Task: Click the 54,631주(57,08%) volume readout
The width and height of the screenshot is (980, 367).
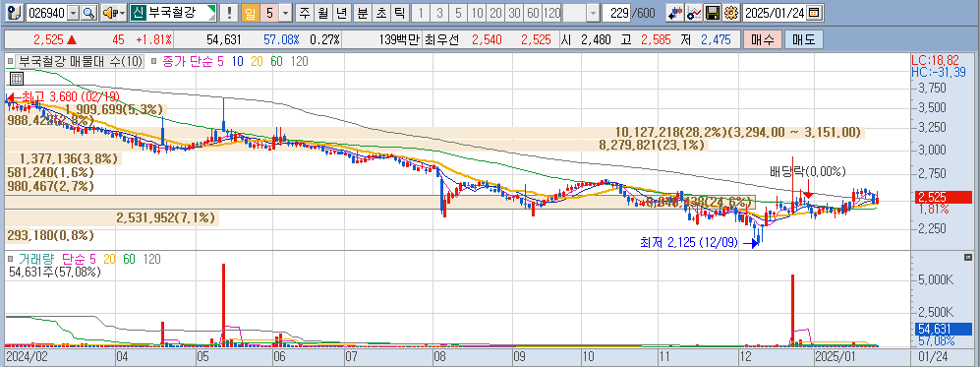Action: [54, 272]
